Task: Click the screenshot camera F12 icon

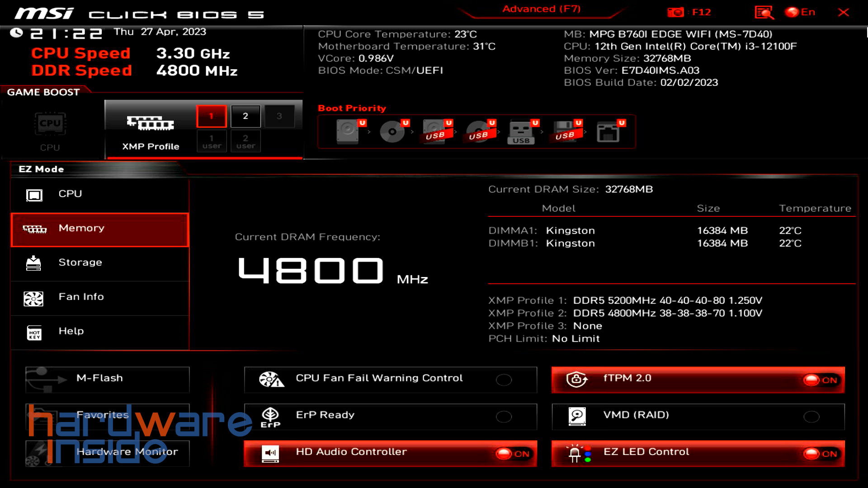Action: (676, 12)
